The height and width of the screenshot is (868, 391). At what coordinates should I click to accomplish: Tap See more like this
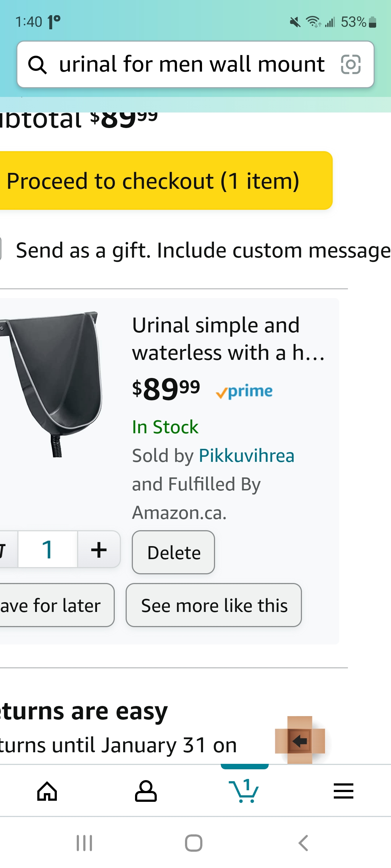pos(214,605)
